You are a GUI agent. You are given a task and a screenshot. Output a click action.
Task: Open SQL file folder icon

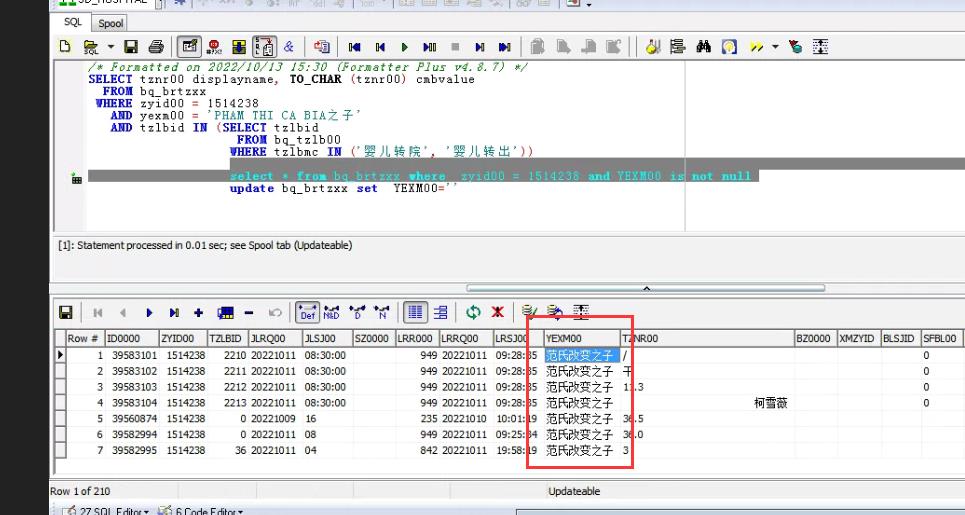(90, 47)
